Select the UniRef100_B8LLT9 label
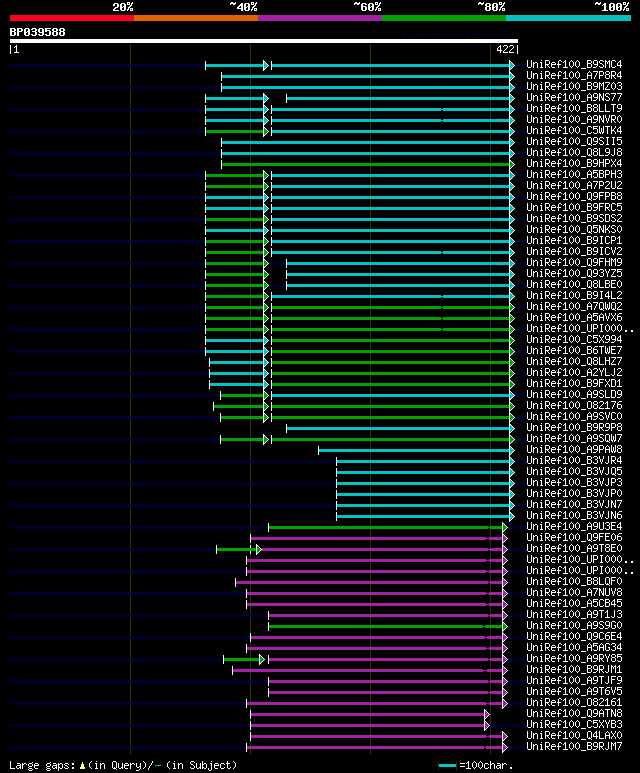Image resolution: width=640 pixels, height=773 pixels. (574, 108)
